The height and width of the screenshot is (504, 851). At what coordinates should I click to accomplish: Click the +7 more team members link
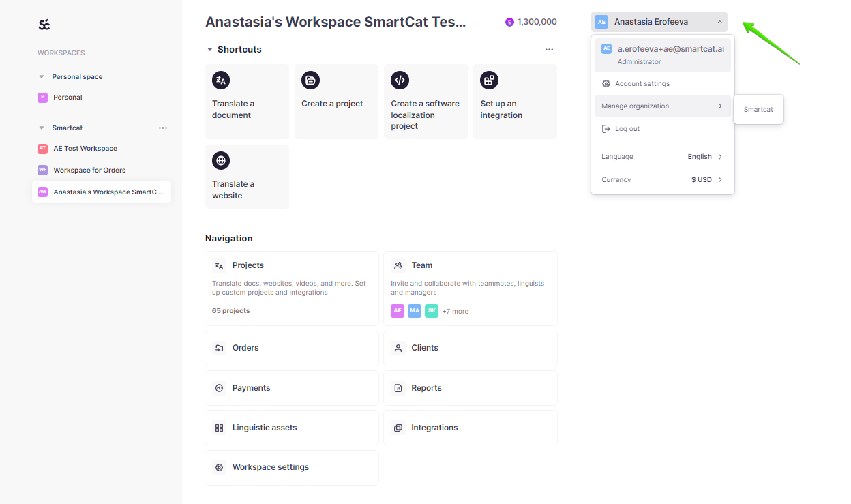click(456, 312)
